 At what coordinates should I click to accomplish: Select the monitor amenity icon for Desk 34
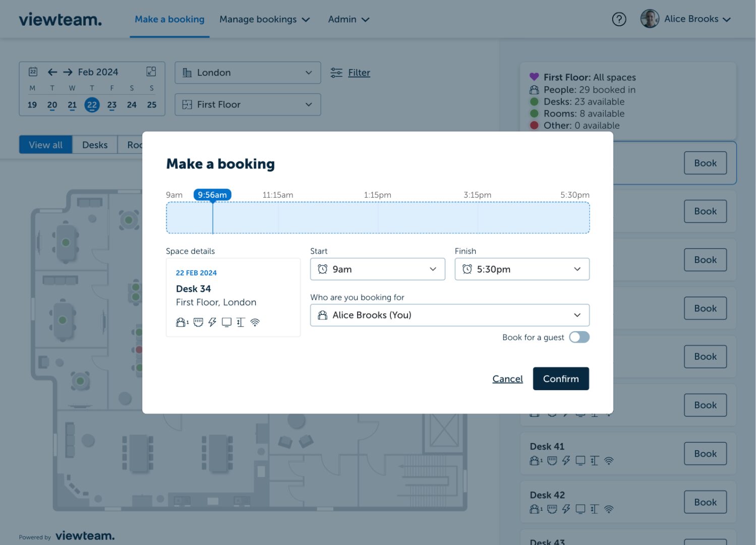pos(226,322)
